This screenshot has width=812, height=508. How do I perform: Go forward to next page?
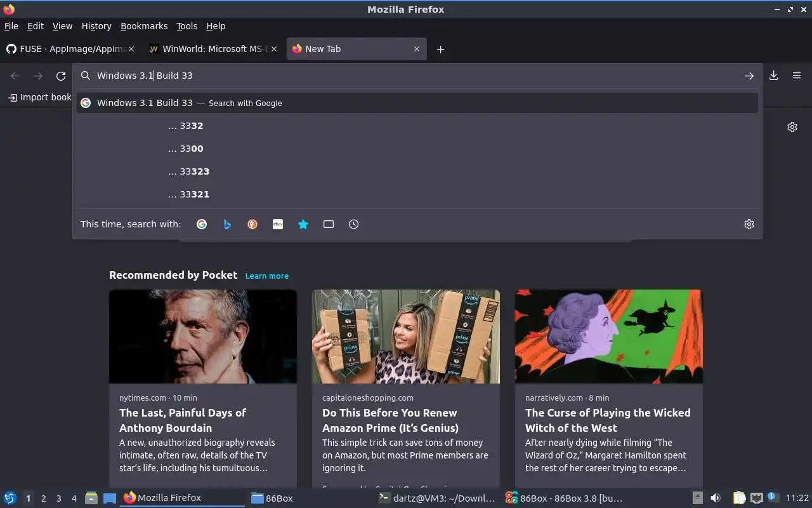(x=38, y=76)
